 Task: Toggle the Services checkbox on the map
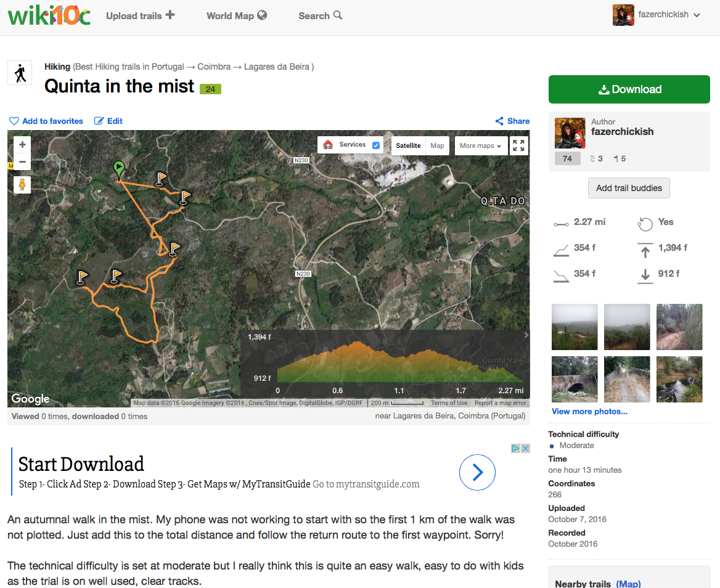(376, 145)
